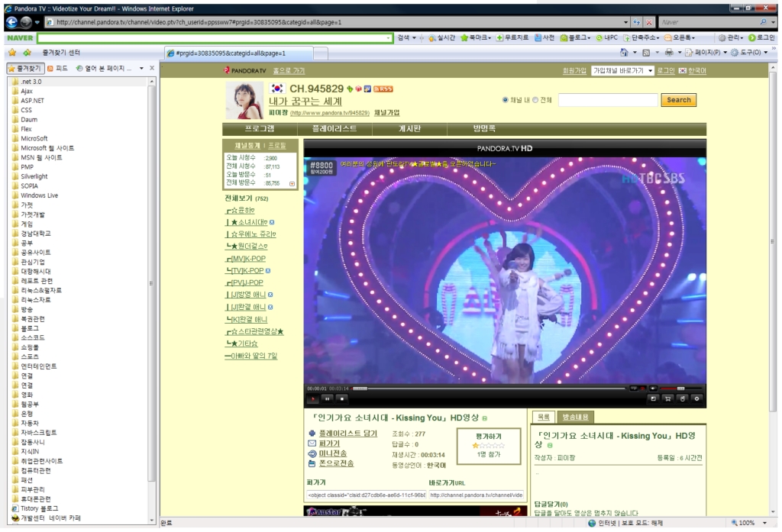Stop the video playback
The image size is (782, 532).
click(341, 399)
